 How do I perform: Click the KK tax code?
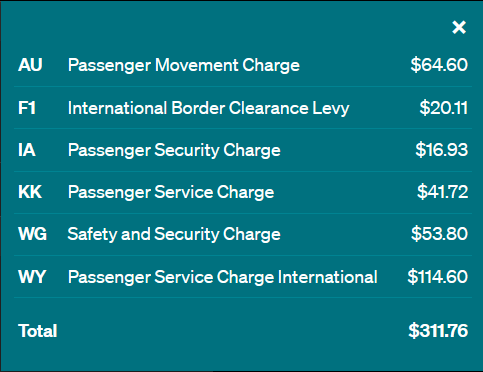pyautogui.click(x=30, y=192)
